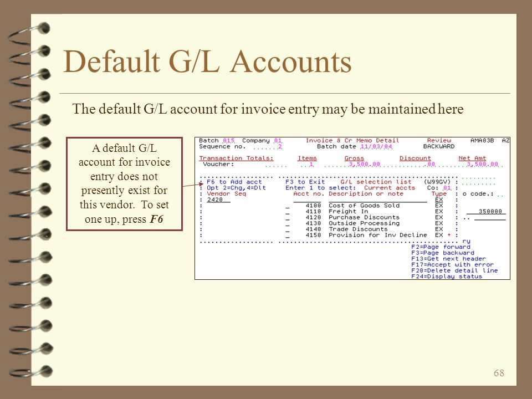Click the 'Vendor Seq' column label

(x=226, y=194)
